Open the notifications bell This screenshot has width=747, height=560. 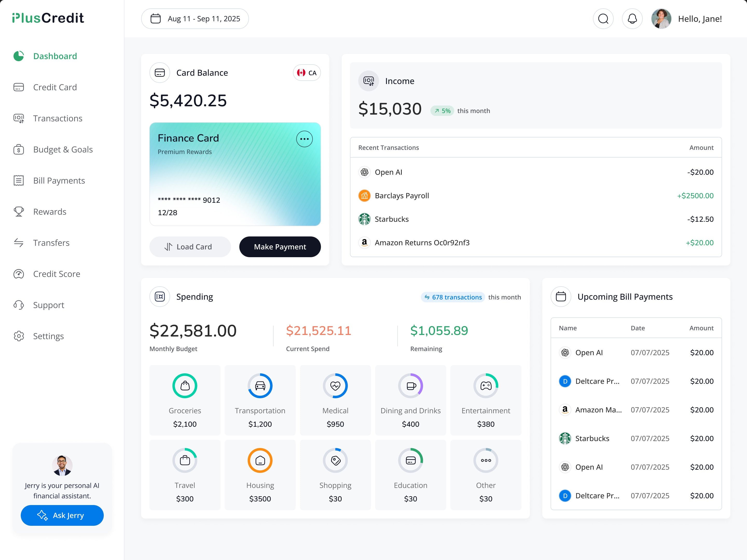click(x=632, y=19)
